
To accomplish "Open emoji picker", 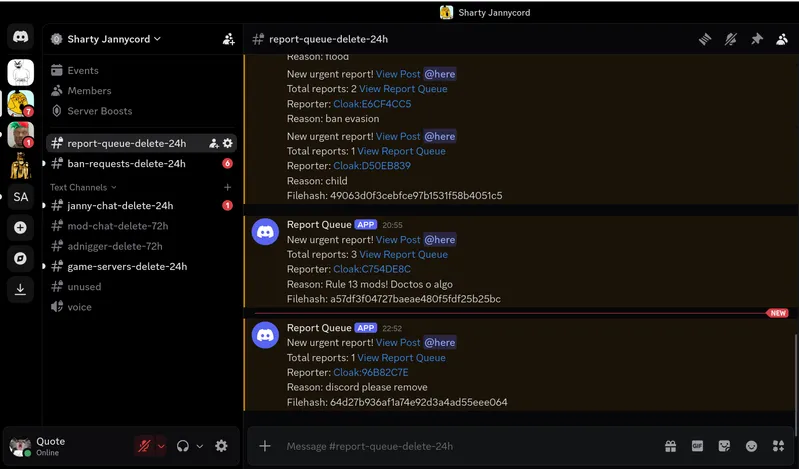I will tap(751, 446).
